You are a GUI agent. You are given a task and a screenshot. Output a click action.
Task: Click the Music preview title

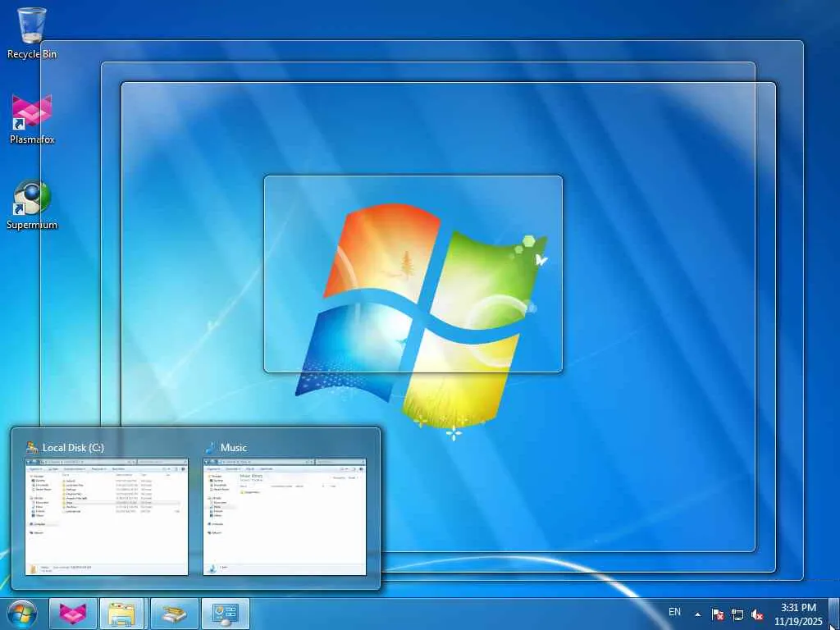coord(234,447)
